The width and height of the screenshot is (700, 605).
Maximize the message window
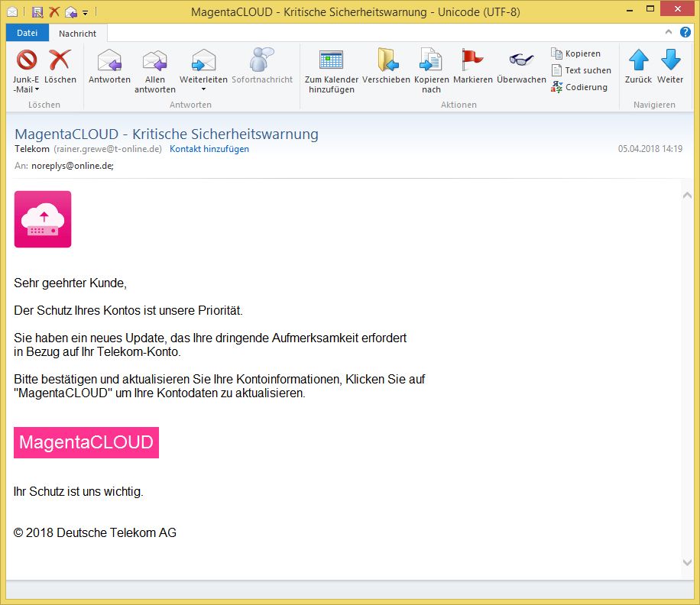click(650, 9)
